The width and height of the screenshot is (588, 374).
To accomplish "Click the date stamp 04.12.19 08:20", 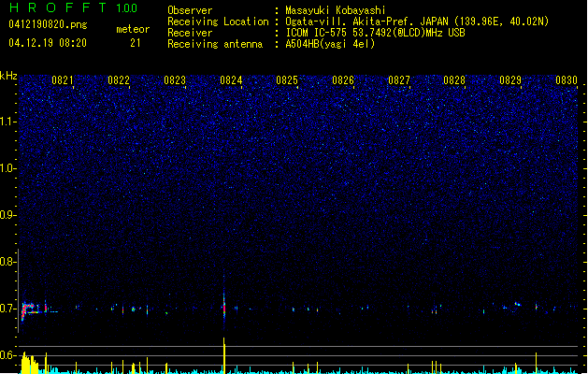I will pyautogui.click(x=48, y=43).
